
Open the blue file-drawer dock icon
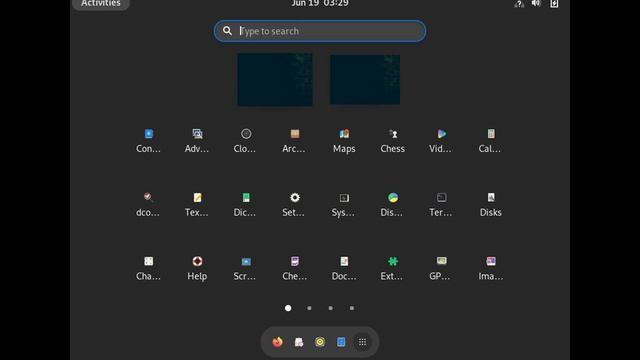pos(341,342)
